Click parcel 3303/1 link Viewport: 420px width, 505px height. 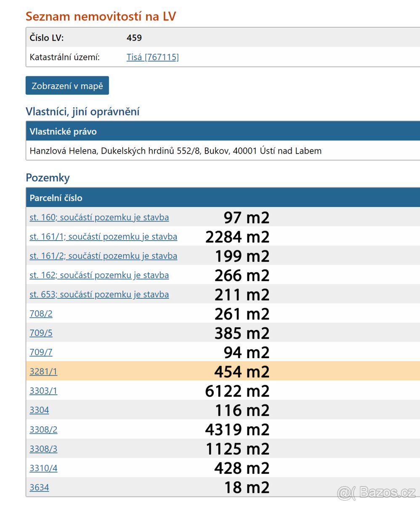(43, 391)
